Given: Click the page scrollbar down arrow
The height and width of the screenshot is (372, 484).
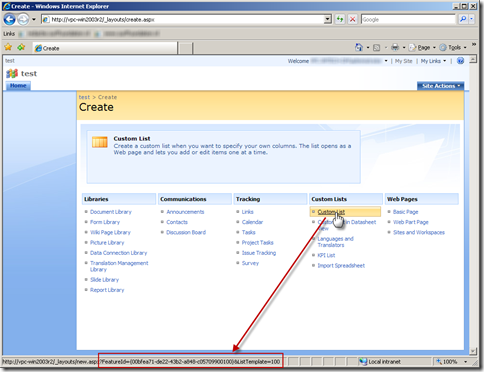Looking at the screenshot, I should click(473, 351).
